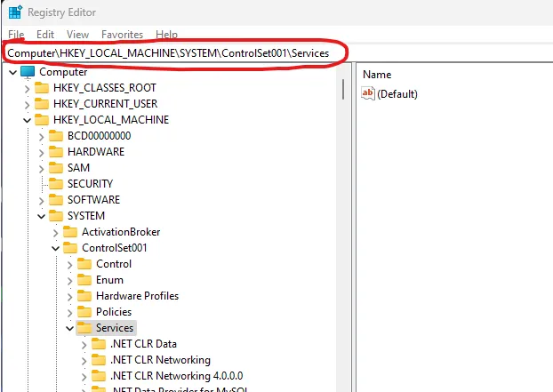This screenshot has height=392, width=553.
Task: Click the HKEY_CLASSES_ROOT folder icon
Action: coord(42,88)
